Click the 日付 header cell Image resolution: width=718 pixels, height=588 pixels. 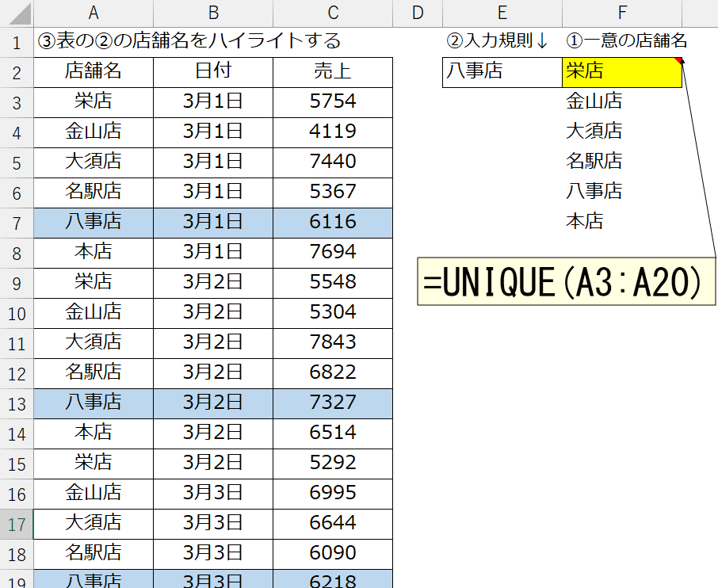click(x=213, y=72)
